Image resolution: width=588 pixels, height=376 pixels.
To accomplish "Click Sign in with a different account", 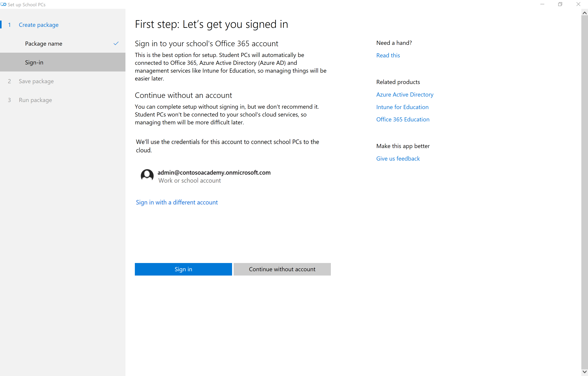I will [177, 202].
